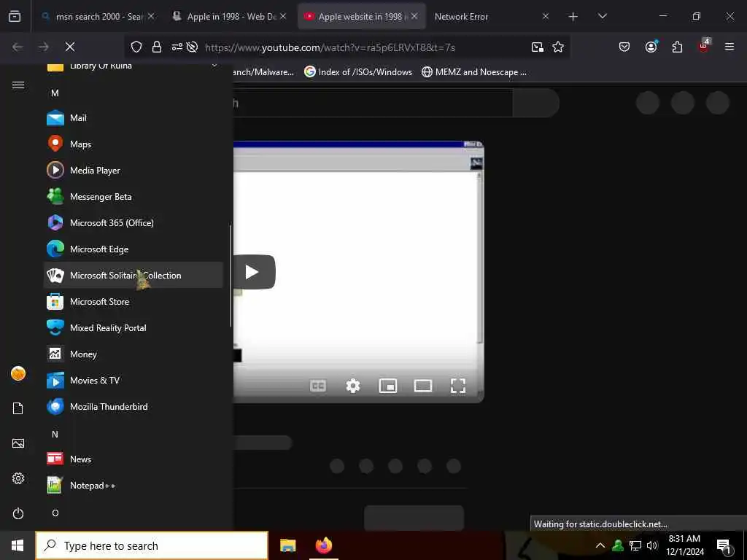Launch Messenger Beta app

point(133,196)
